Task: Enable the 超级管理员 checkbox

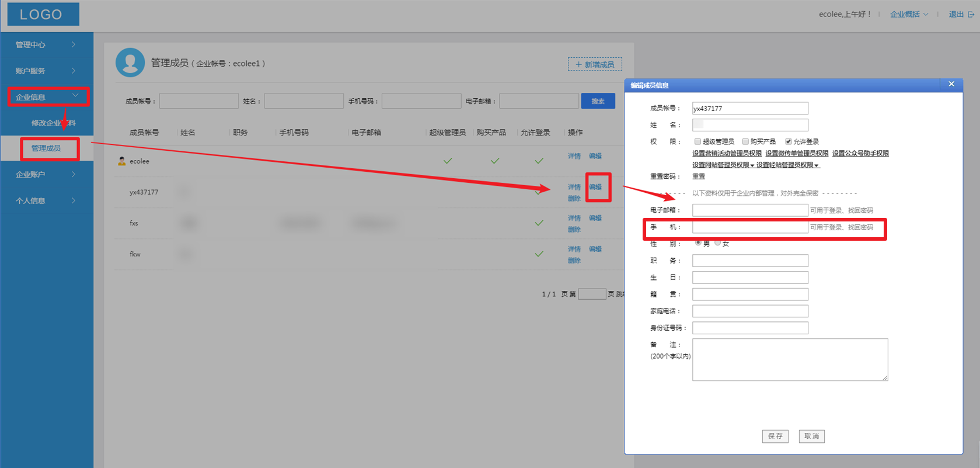Action: pyautogui.click(x=697, y=141)
